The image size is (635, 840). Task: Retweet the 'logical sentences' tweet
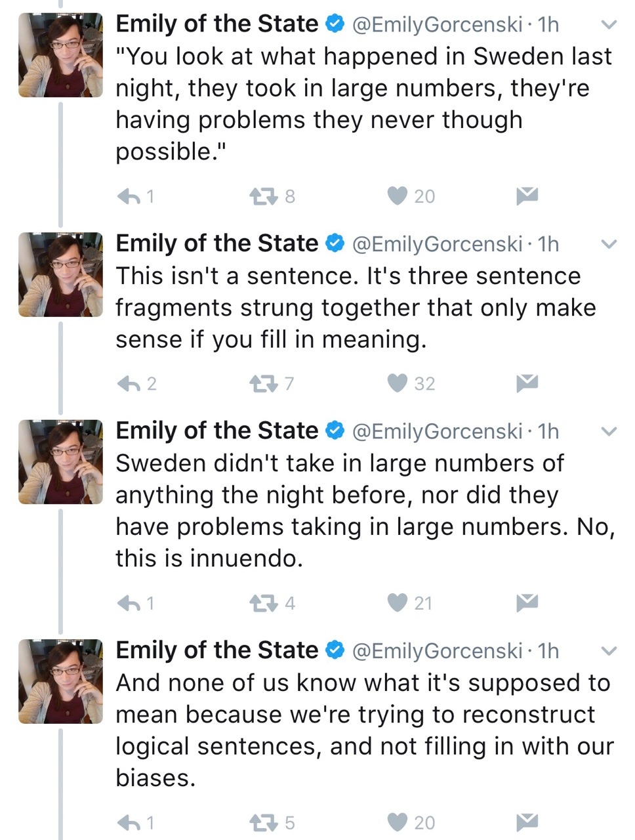tap(264, 822)
